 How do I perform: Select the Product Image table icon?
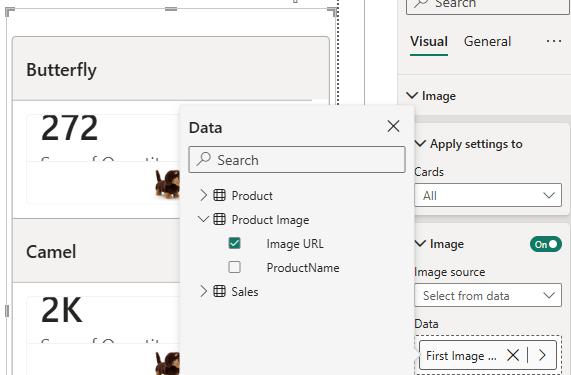click(219, 219)
